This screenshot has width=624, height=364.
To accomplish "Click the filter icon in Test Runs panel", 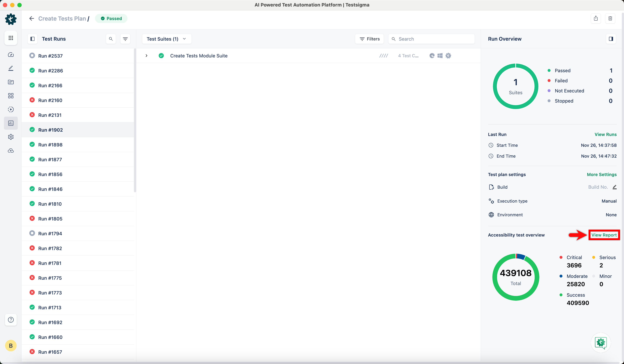I will tap(125, 39).
